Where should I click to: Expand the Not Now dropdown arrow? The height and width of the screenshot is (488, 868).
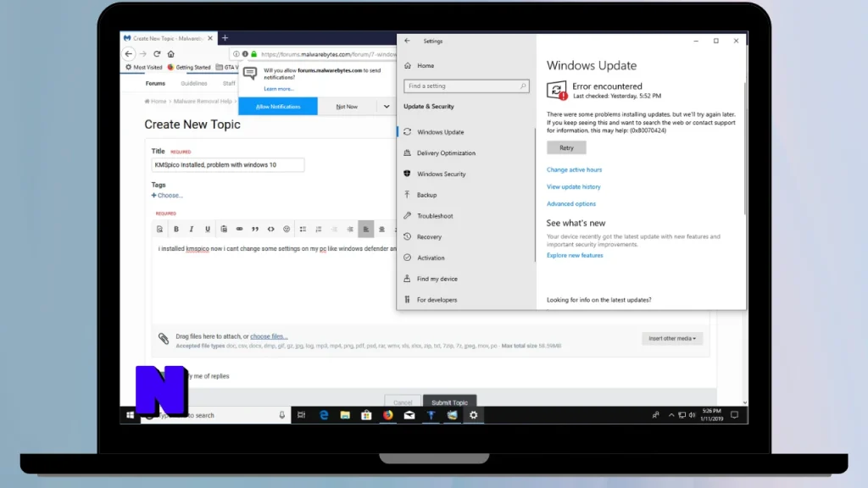[387, 106]
